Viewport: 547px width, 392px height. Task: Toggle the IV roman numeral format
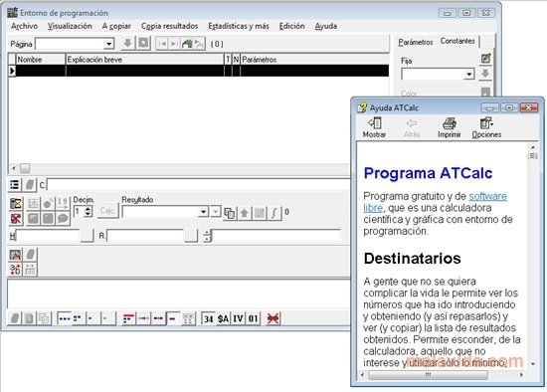pyautogui.click(x=239, y=318)
